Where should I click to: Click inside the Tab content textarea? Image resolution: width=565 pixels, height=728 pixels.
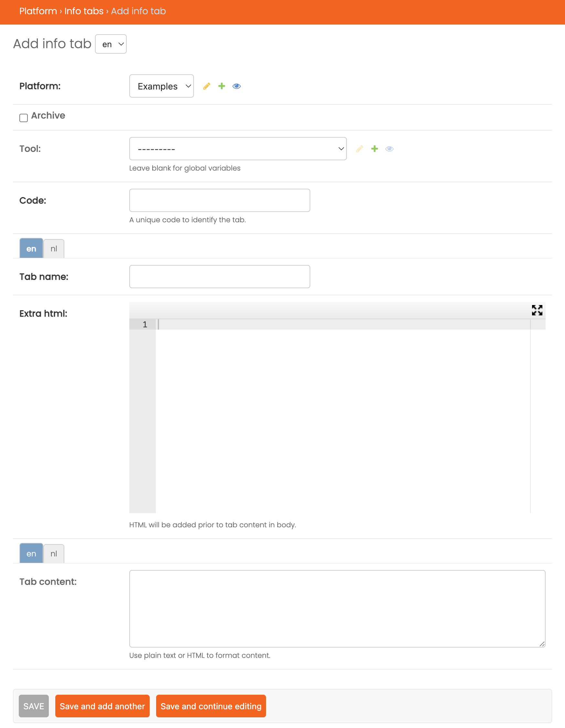(x=337, y=609)
